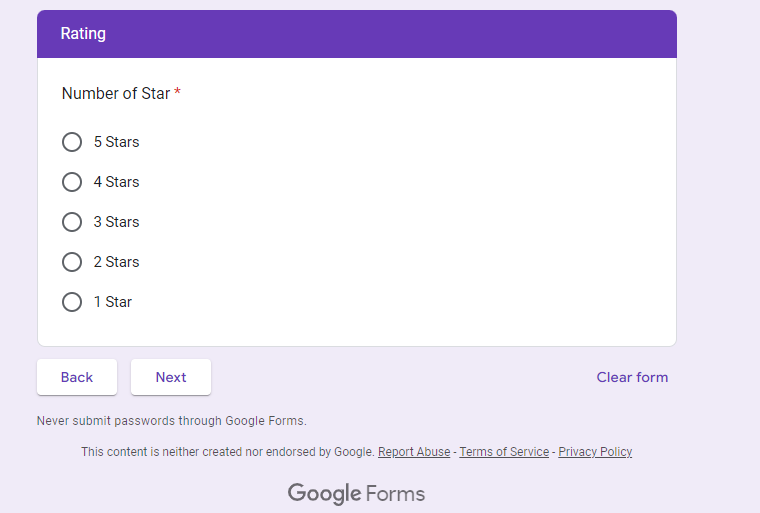The image size is (760, 513).
Task: Click the "3 Stars" option label text
Action: click(x=117, y=222)
